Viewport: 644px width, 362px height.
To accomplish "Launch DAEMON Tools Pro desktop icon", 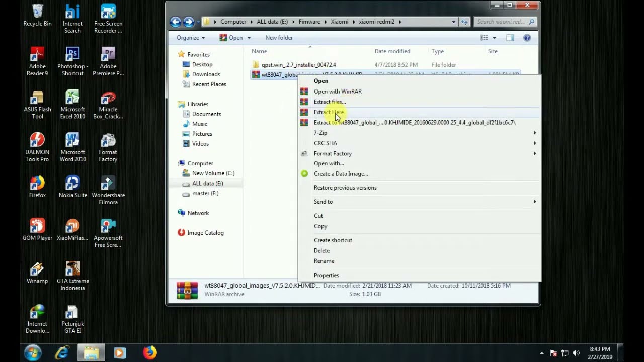I will pos(37,147).
